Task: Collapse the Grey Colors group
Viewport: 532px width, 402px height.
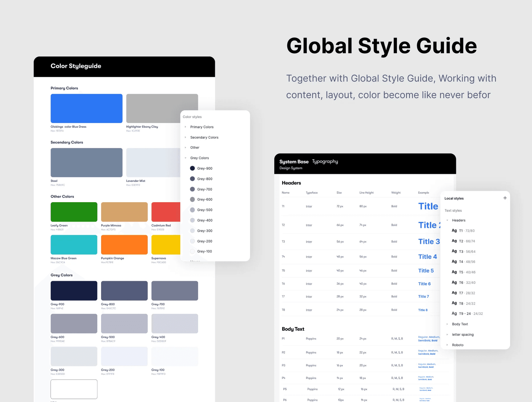Action: click(186, 158)
